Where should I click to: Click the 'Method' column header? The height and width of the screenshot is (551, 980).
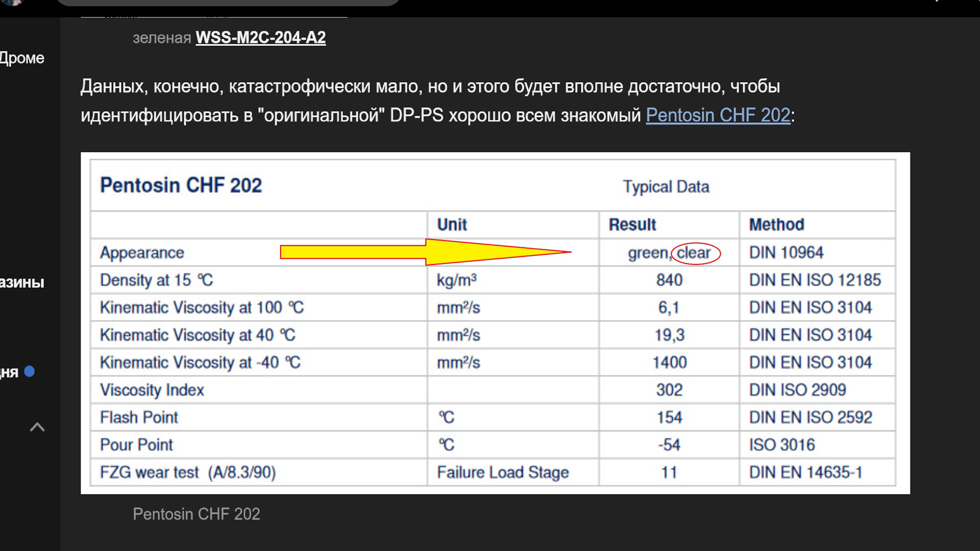776,225
